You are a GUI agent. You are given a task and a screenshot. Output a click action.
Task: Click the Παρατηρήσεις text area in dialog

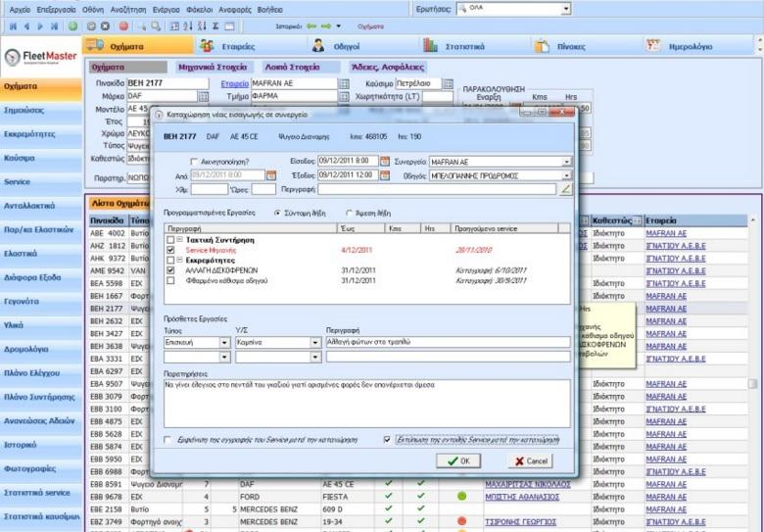367,404
